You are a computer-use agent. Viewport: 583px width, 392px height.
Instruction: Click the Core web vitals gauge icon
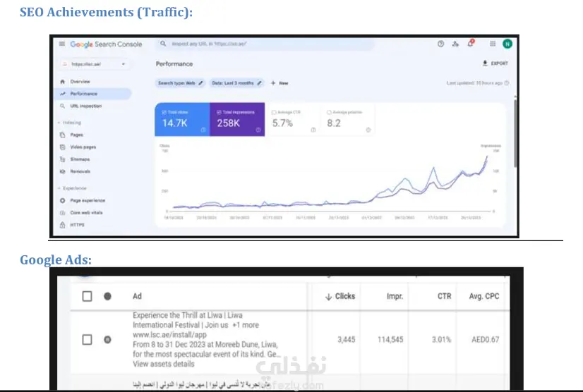tap(62, 212)
